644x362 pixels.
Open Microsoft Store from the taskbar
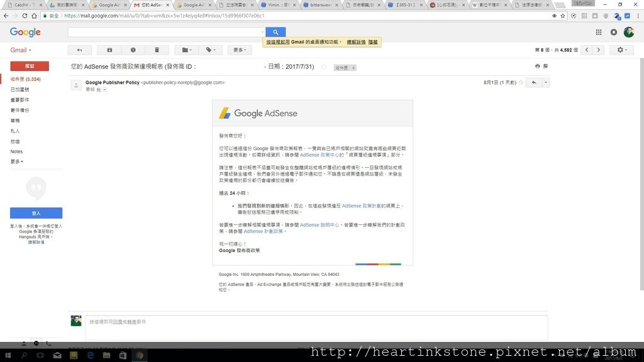pos(123,356)
